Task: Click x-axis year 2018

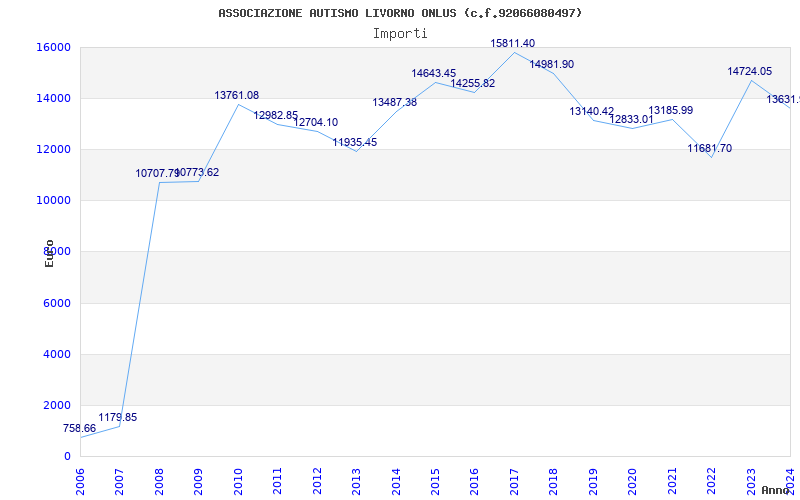Action: (554, 482)
